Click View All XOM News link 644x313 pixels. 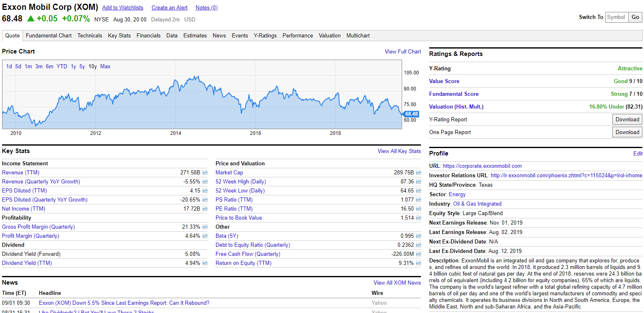click(x=397, y=283)
